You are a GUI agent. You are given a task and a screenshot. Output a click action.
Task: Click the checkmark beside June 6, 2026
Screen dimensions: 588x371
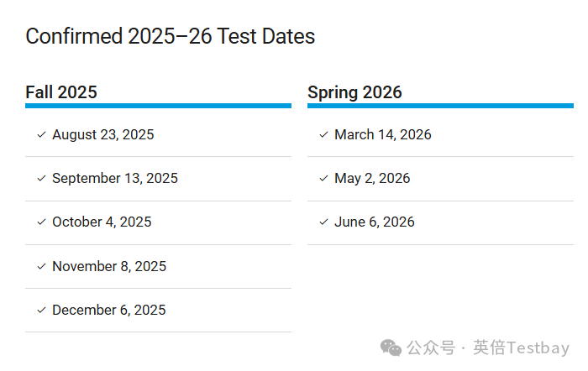(x=324, y=222)
